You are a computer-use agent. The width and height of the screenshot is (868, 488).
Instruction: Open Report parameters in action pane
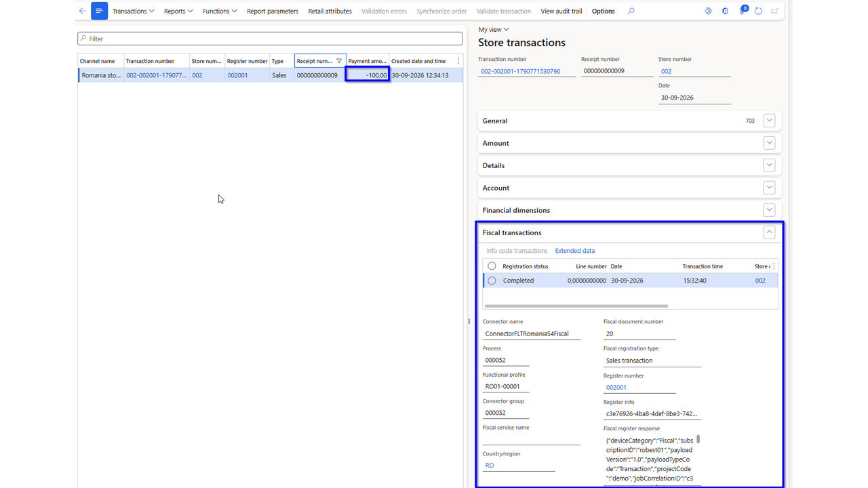coord(273,11)
